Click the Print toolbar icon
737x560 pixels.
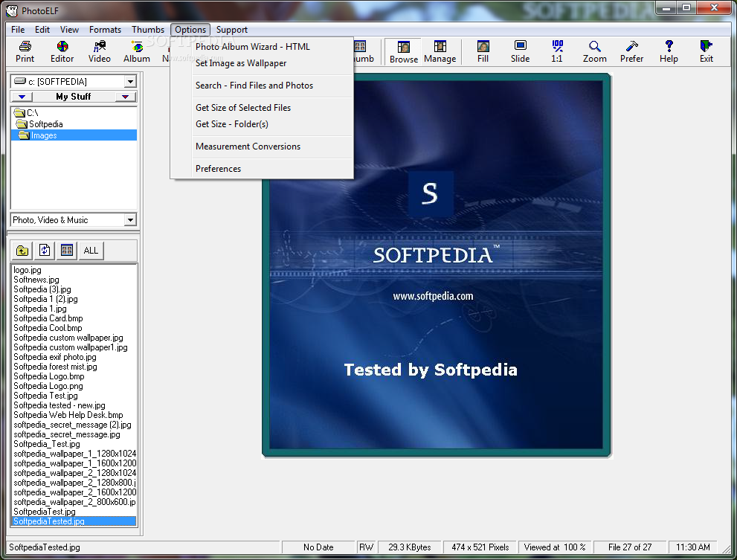(x=25, y=51)
